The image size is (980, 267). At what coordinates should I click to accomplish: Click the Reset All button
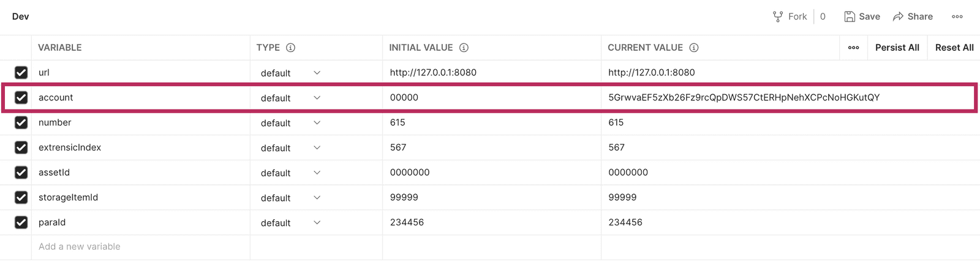click(954, 48)
